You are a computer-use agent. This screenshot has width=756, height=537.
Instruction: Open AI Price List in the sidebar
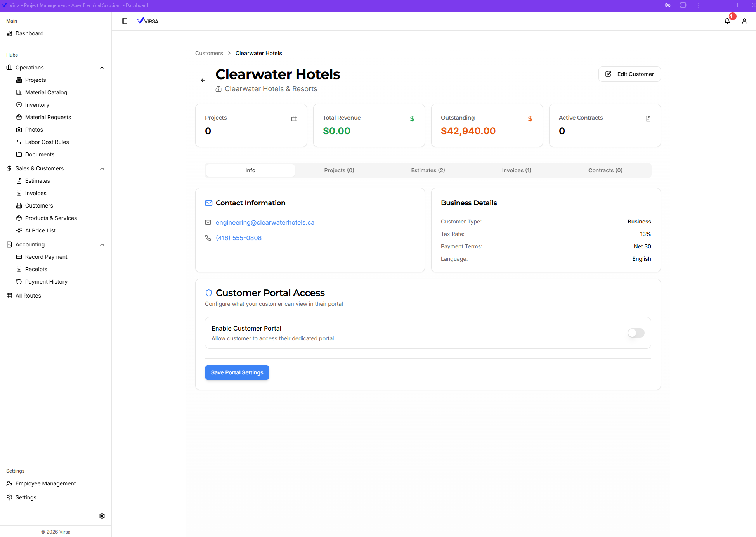pos(40,230)
